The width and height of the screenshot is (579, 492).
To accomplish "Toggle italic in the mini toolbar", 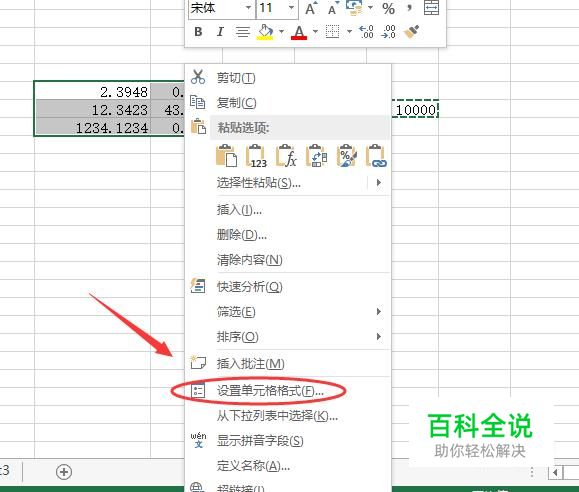I will (x=220, y=32).
